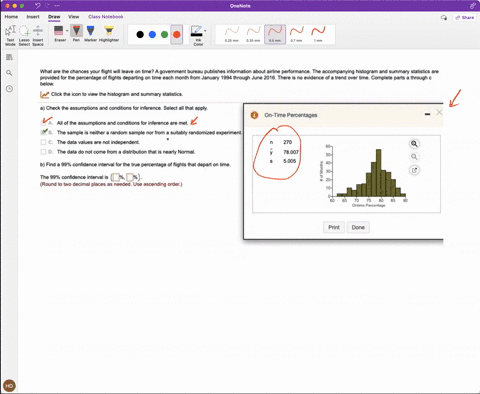Open the Home tab
Viewport: 480px width, 394px height.
(x=11, y=17)
